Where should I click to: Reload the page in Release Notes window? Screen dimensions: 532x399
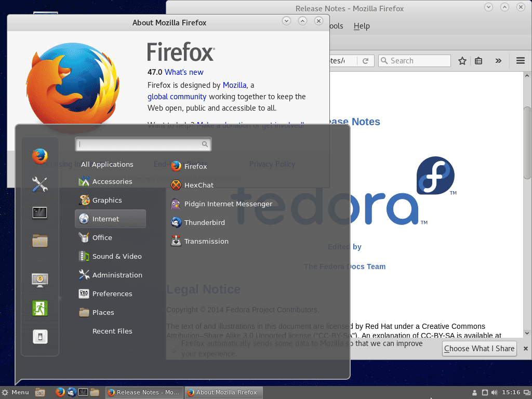pos(365,61)
